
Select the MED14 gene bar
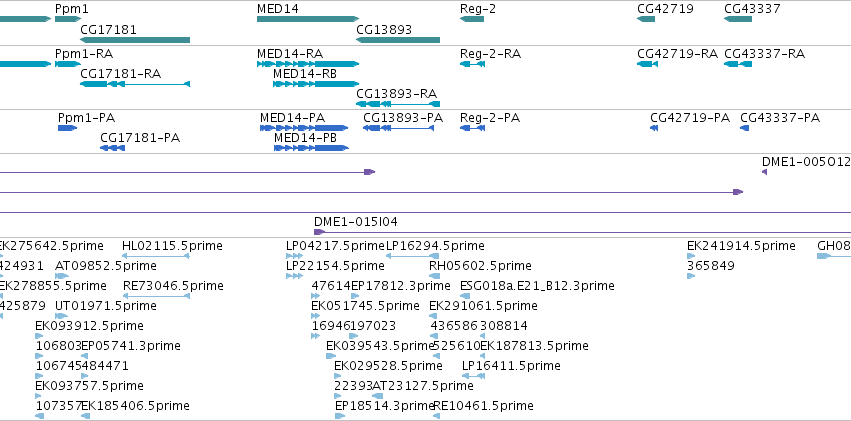pos(308,19)
